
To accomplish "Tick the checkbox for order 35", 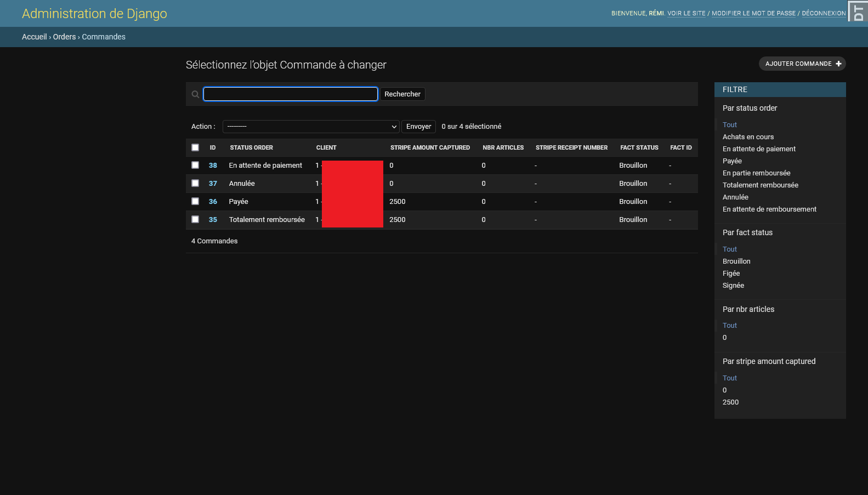I will [195, 219].
